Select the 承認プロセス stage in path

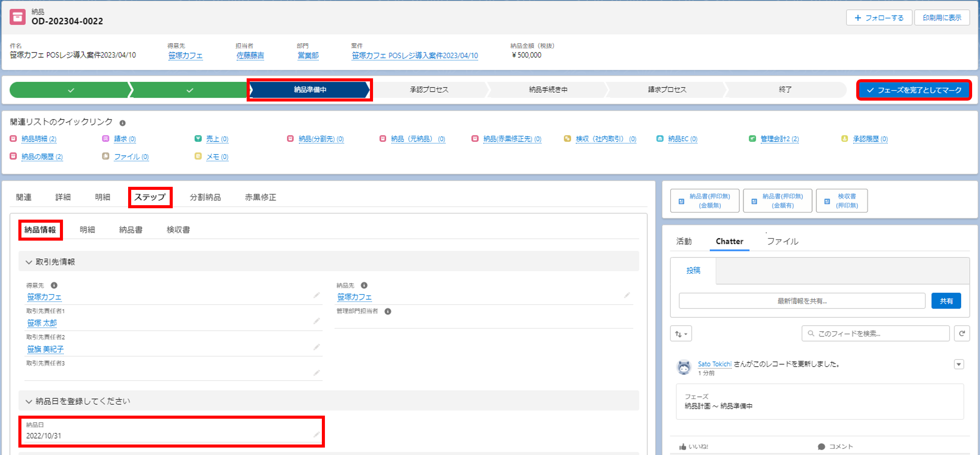coord(429,90)
